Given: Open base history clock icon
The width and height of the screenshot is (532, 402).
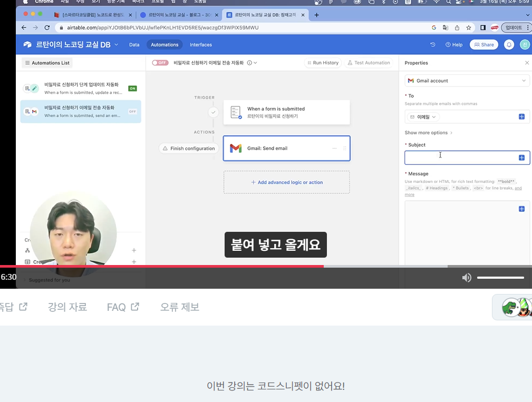Looking at the screenshot, I should click(432, 44).
